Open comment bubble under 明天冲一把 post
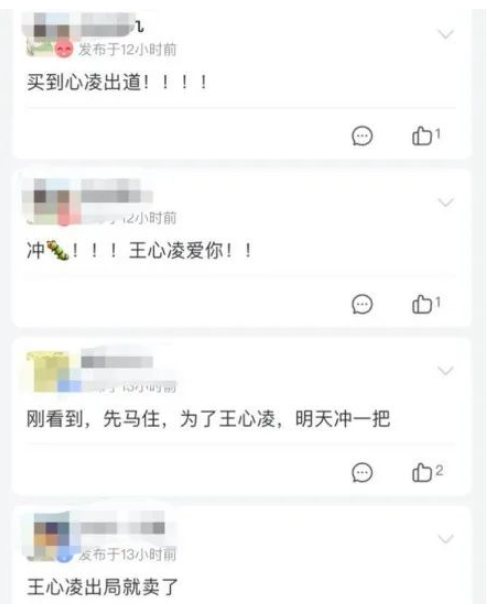 (362, 472)
